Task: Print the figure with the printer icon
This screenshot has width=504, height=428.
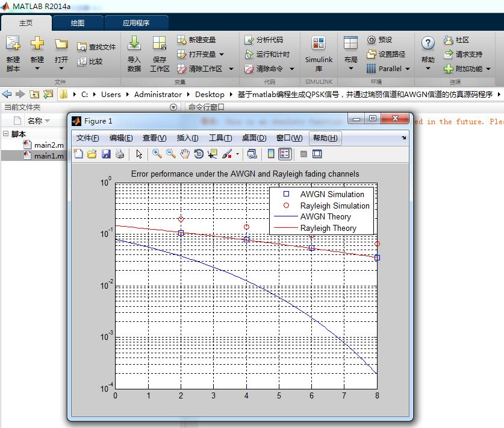Action: [120, 154]
